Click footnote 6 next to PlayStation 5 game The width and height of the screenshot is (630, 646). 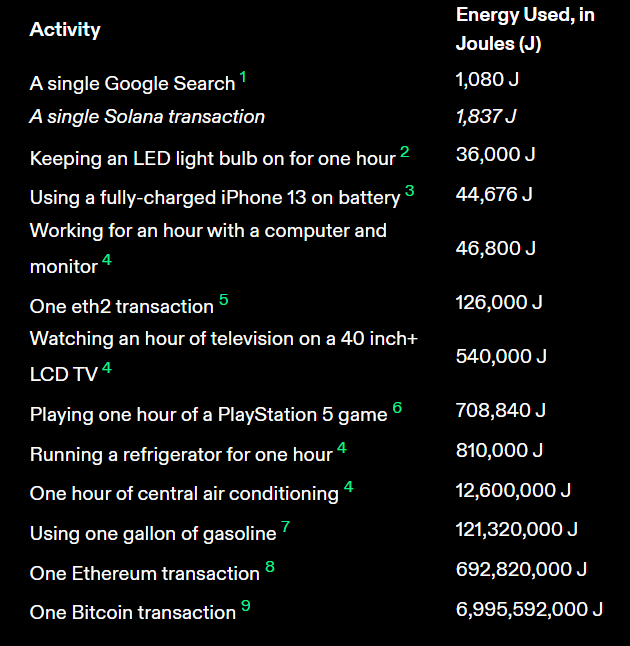[x=397, y=408]
